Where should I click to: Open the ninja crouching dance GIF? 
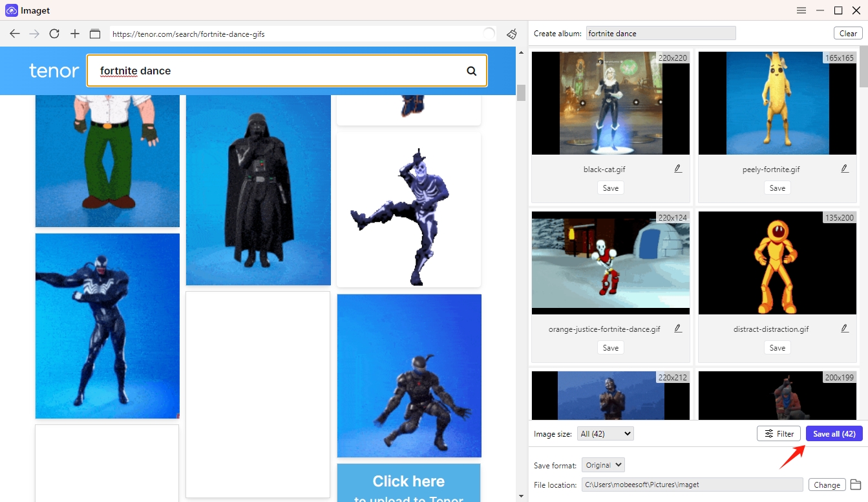tap(409, 376)
